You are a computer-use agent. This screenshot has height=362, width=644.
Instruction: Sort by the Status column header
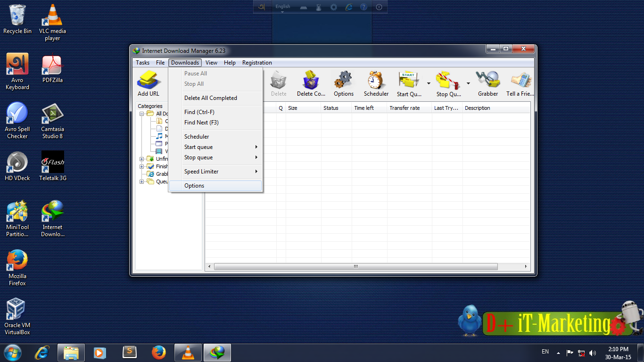(336, 108)
